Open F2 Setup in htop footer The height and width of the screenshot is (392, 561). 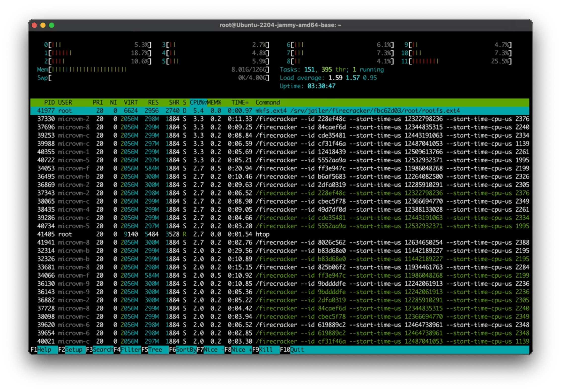73,350
